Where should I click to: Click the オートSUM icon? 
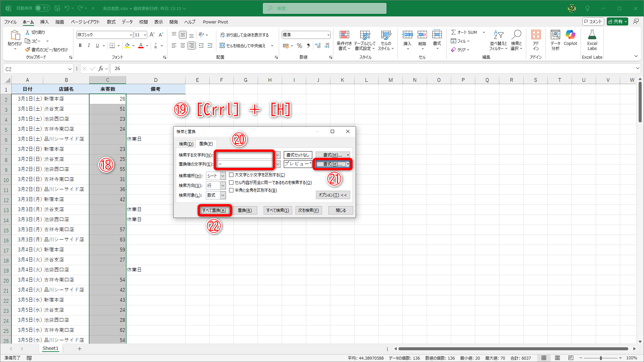click(465, 32)
